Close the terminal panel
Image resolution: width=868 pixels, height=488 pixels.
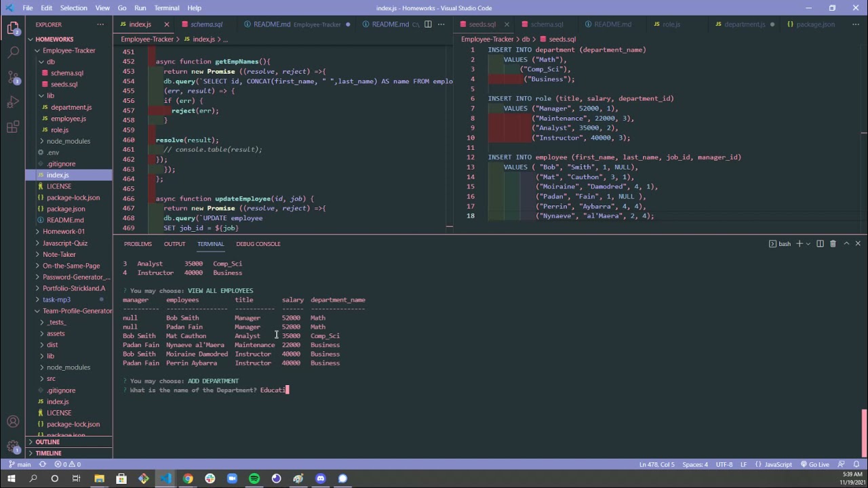[858, 244]
